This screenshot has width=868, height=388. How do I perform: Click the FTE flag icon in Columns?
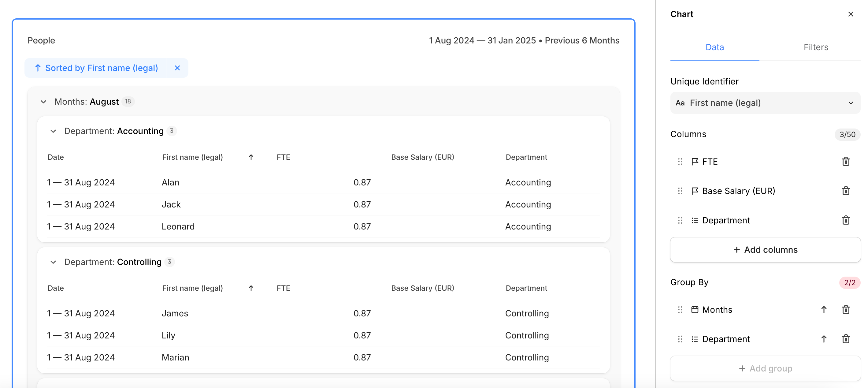click(695, 162)
